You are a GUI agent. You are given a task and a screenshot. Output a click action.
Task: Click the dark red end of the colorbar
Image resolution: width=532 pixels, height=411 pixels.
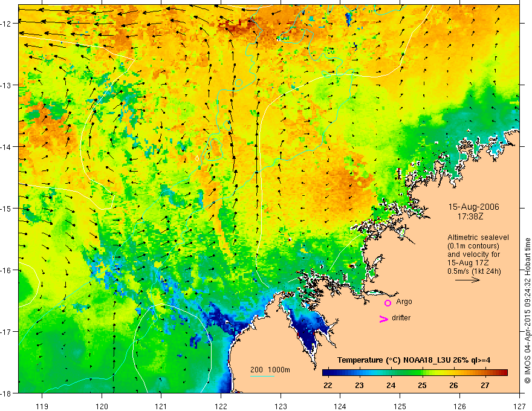pyautogui.click(x=503, y=373)
